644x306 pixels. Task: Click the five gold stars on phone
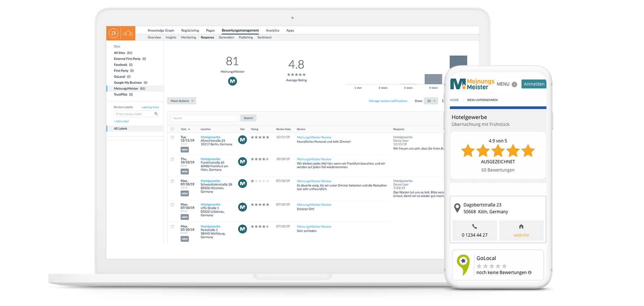pos(498,151)
